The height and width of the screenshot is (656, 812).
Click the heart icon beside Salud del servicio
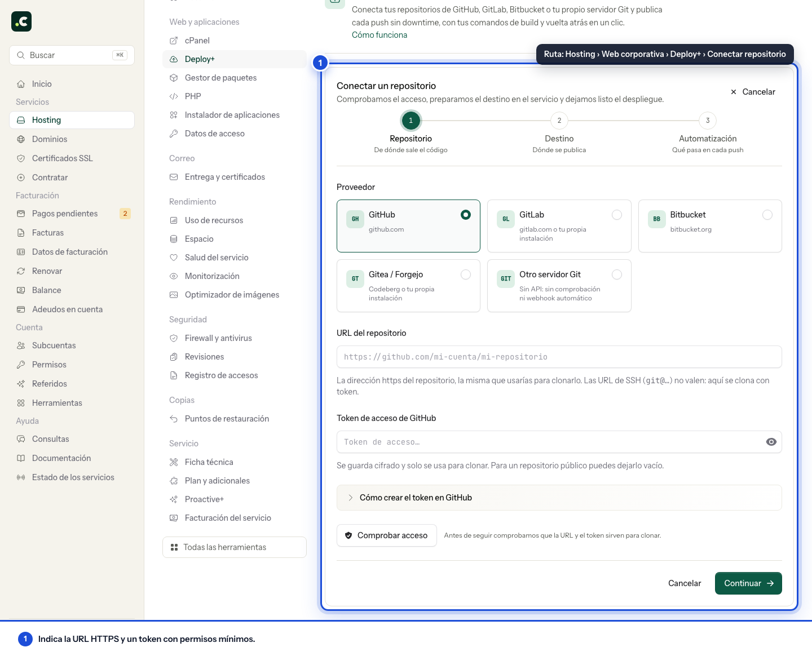(174, 258)
